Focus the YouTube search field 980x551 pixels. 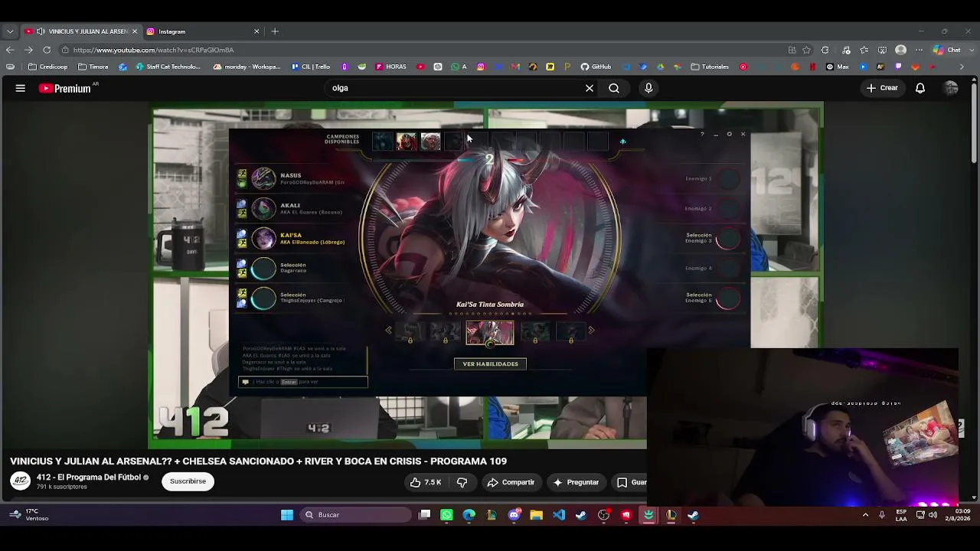pyautogui.click(x=456, y=88)
